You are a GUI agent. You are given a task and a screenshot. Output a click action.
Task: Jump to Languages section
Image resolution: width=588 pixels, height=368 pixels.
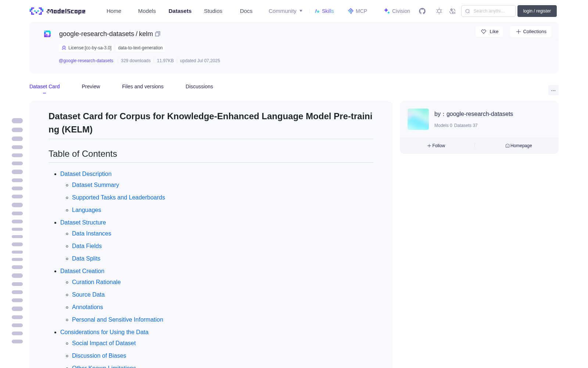(86, 210)
